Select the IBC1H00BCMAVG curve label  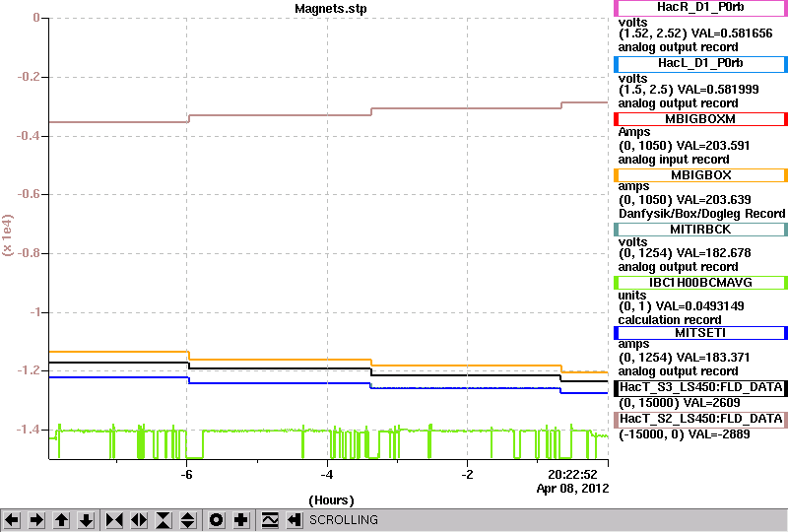[x=700, y=283]
